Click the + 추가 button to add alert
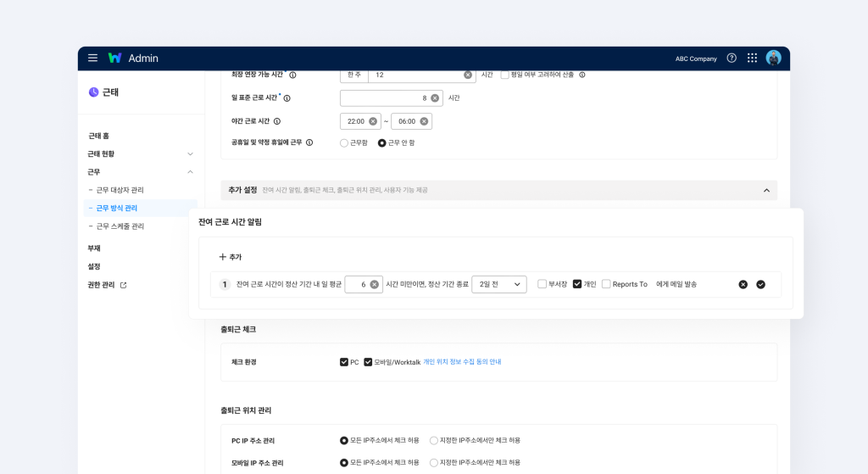This screenshot has width=868, height=474. click(231, 257)
